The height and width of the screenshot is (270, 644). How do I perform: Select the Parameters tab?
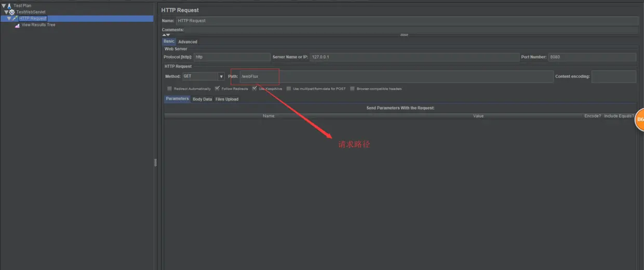click(x=177, y=99)
